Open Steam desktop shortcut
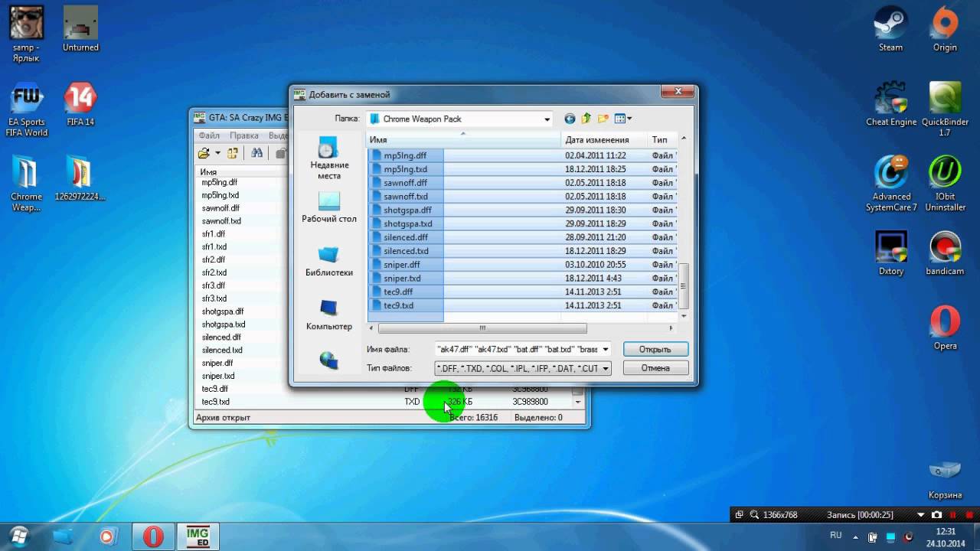The width and height of the screenshot is (980, 551). pyautogui.click(x=890, y=29)
